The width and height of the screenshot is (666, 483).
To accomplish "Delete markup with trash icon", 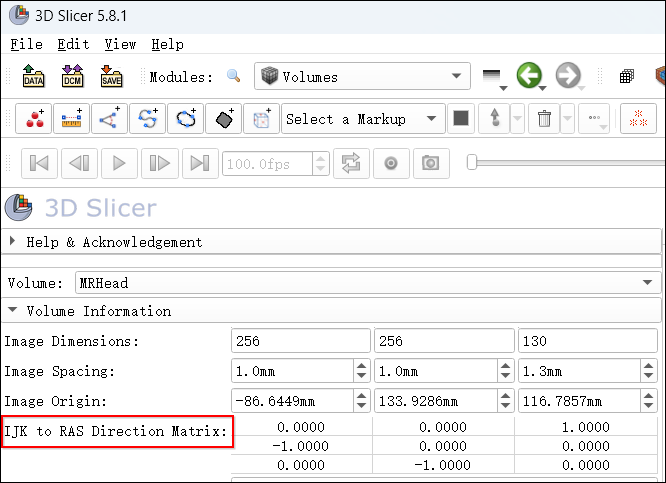I will tap(544, 119).
